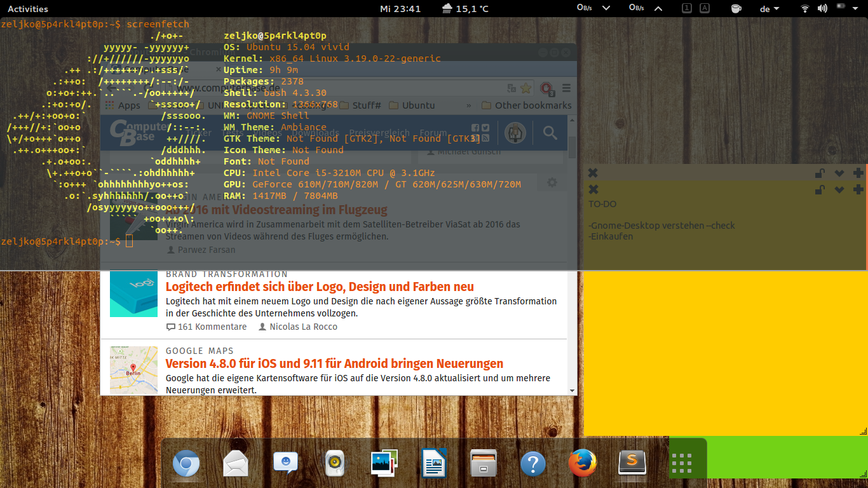Open the Help question mark dock icon
Image resolution: width=868 pixels, height=488 pixels.
[x=533, y=464]
